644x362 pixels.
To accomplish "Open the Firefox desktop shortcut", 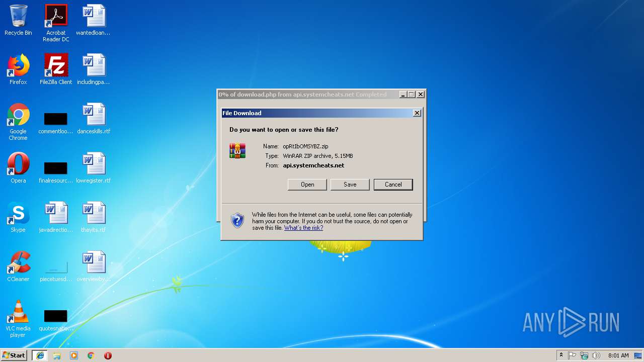I will [x=18, y=70].
